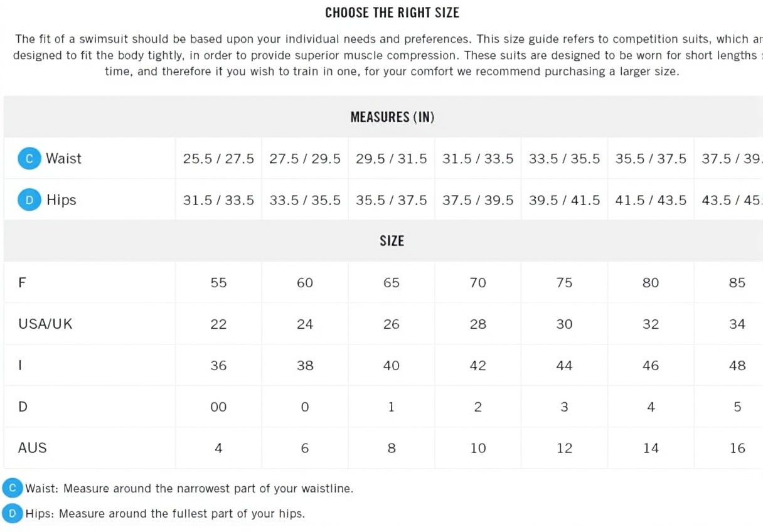The image size is (763, 532).
Task: Click the CHOOSE THE RIGHT SIZE heading
Action: pyautogui.click(x=392, y=13)
